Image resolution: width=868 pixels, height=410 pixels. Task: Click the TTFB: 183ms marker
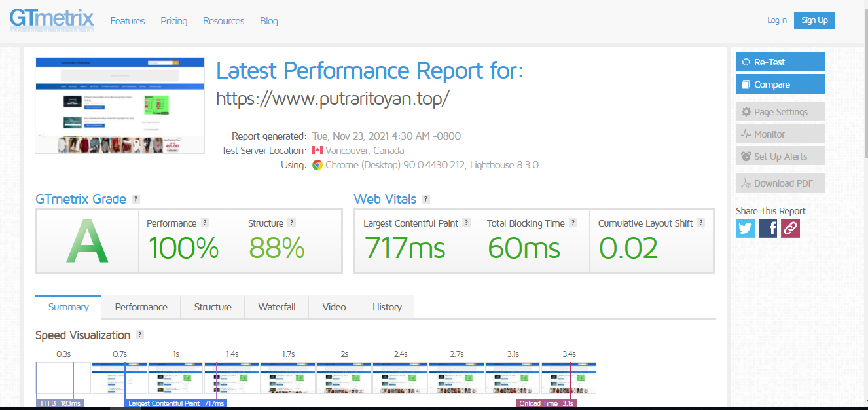pyautogui.click(x=60, y=403)
